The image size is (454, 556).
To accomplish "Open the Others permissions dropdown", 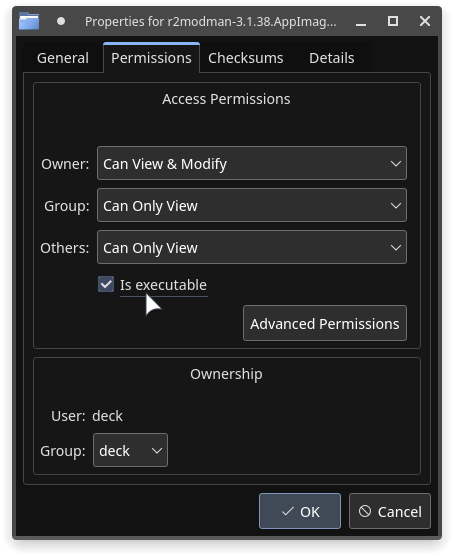I will (252, 247).
